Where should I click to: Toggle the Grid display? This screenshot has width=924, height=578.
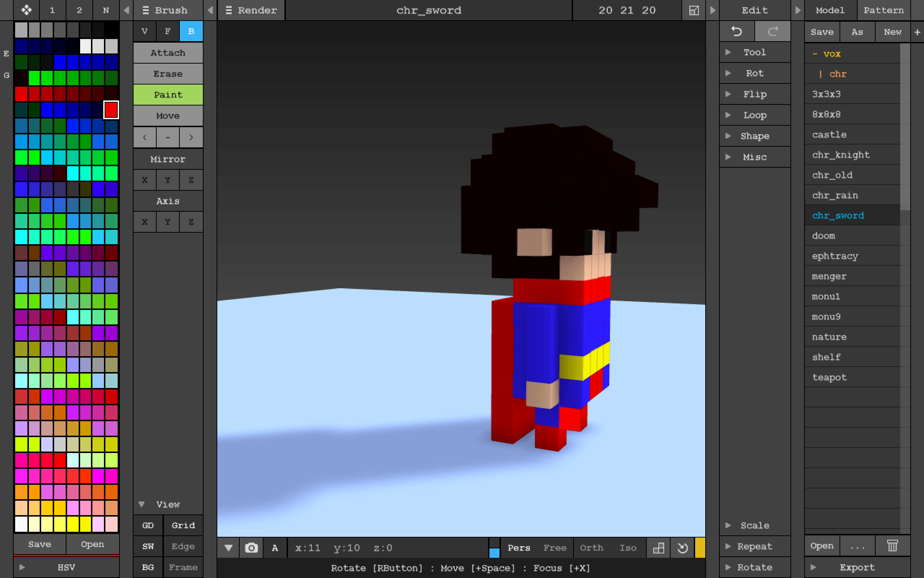183,526
